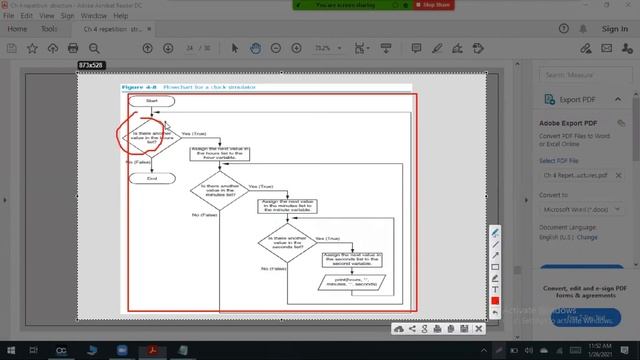Click the Print file toolbar icon
This screenshot has width=640, height=360.
pyautogui.click(x=73, y=48)
